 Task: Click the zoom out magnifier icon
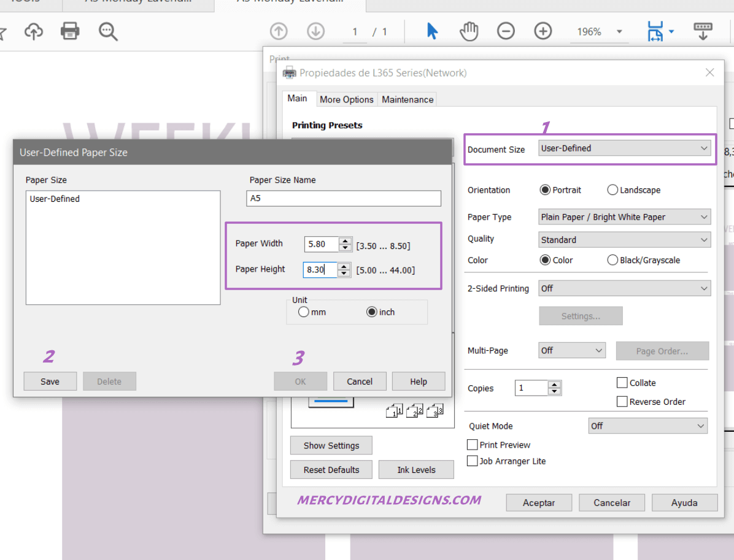coord(107,31)
